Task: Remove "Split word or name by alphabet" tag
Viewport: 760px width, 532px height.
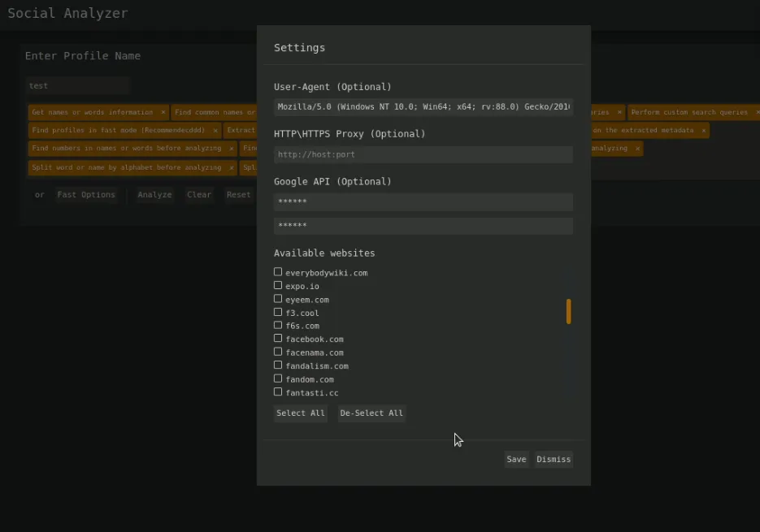Action: tap(232, 168)
